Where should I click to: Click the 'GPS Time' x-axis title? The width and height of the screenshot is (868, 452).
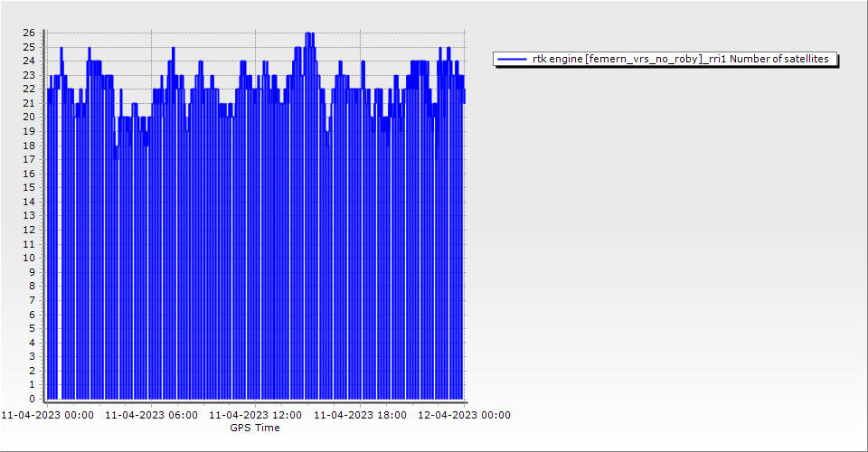coord(254,428)
